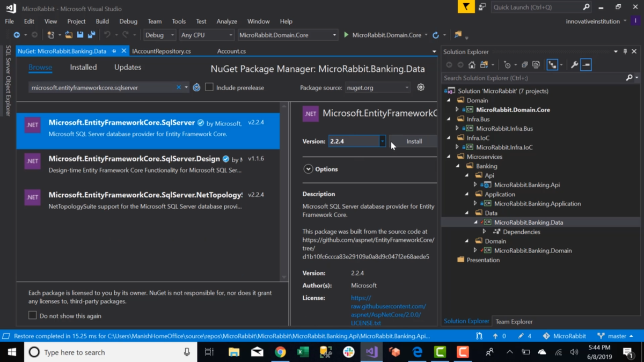This screenshot has height=362, width=644.
Task: Switch to the Team Explorer tab
Action: [514, 321]
